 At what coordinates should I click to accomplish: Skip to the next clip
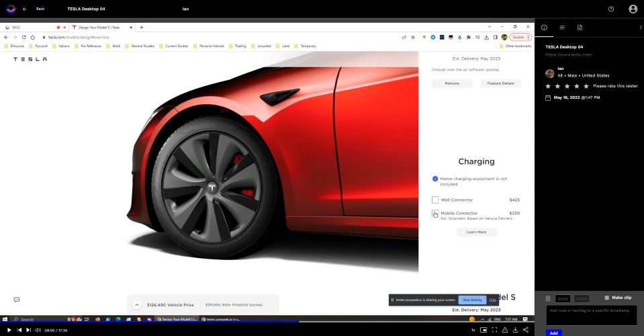28,330
